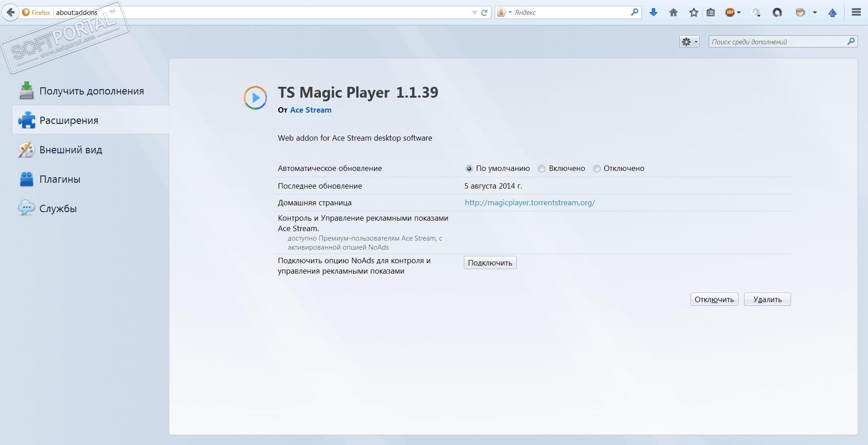Open the "Получить дополнения" category

[91, 91]
